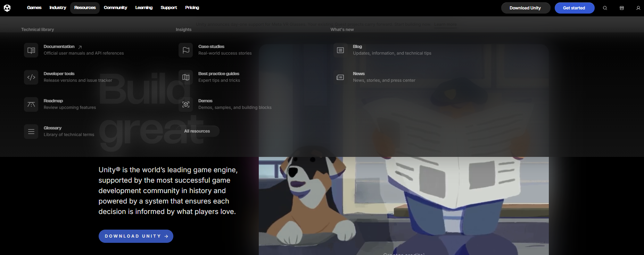Click the News newspaper icon
Image resolution: width=644 pixels, height=255 pixels.
(x=340, y=77)
